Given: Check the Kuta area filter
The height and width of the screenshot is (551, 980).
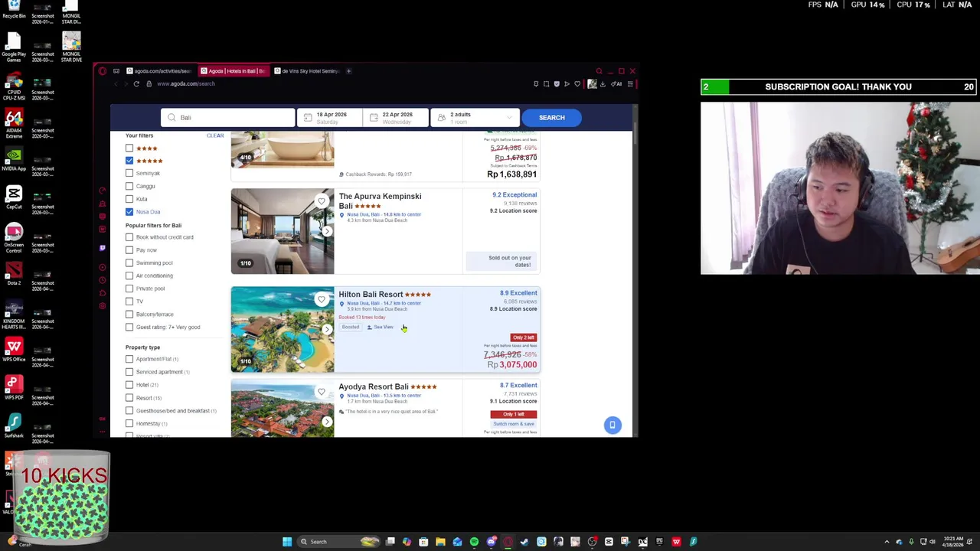Looking at the screenshot, I should pyautogui.click(x=129, y=199).
